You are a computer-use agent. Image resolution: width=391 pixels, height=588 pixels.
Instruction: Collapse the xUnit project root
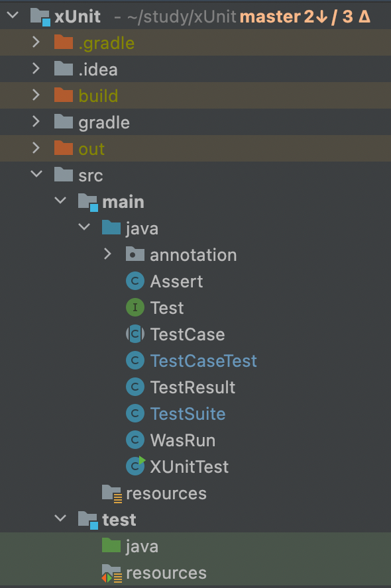pyautogui.click(x=13, y=16)
